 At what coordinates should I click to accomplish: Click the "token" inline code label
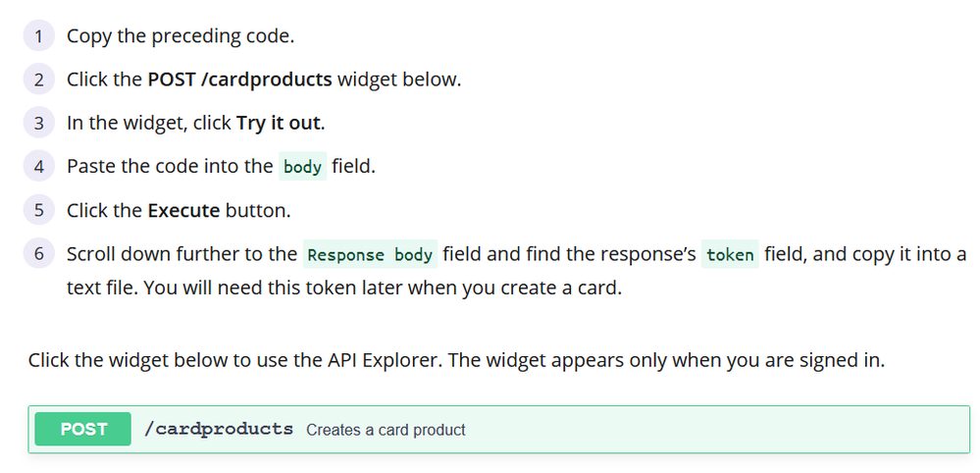pos(730,255)
